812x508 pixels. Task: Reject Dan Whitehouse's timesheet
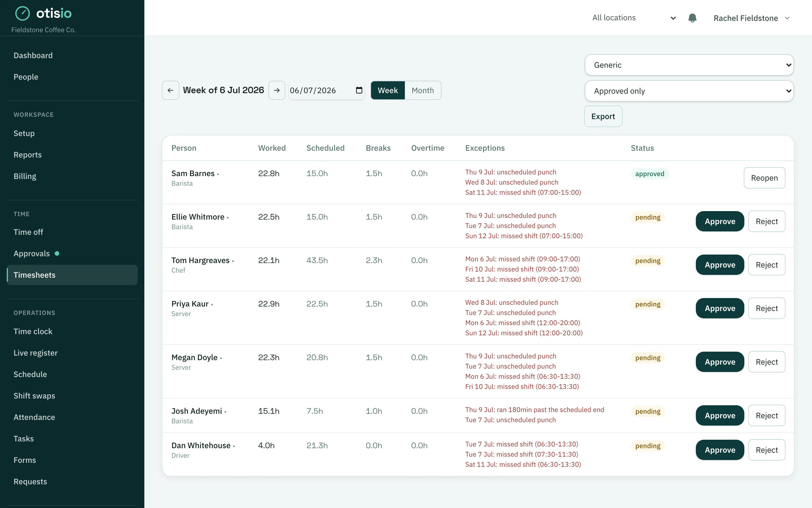(x=767, y=450)
